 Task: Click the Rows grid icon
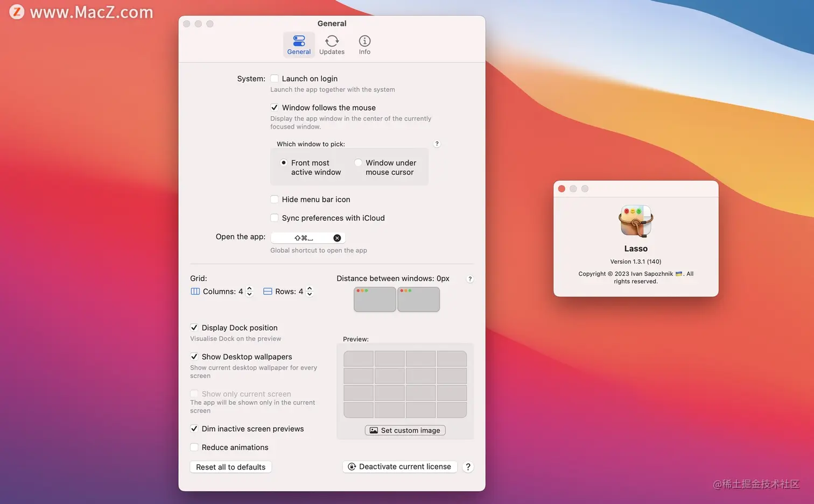268,292
